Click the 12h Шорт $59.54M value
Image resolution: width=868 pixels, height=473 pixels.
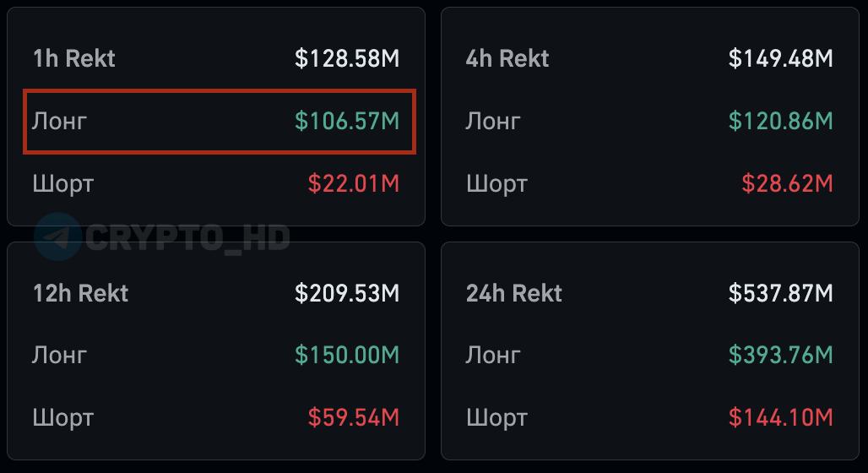click(x=354, y=417)
